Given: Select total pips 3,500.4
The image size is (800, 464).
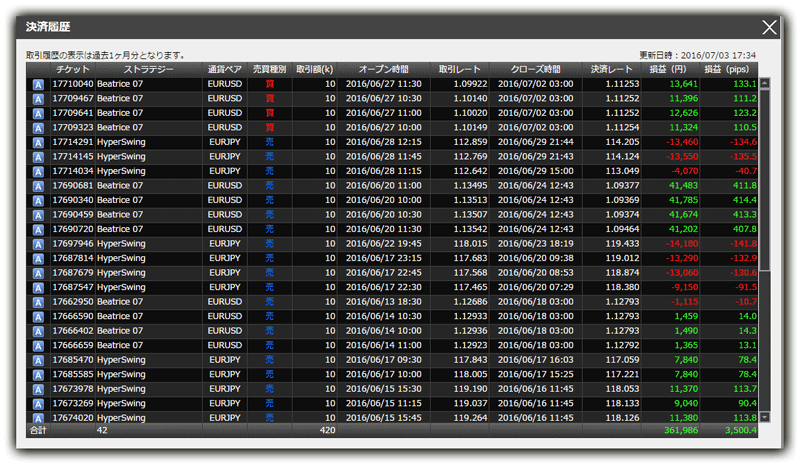Looking at the screenshot, I should [741, 430].
